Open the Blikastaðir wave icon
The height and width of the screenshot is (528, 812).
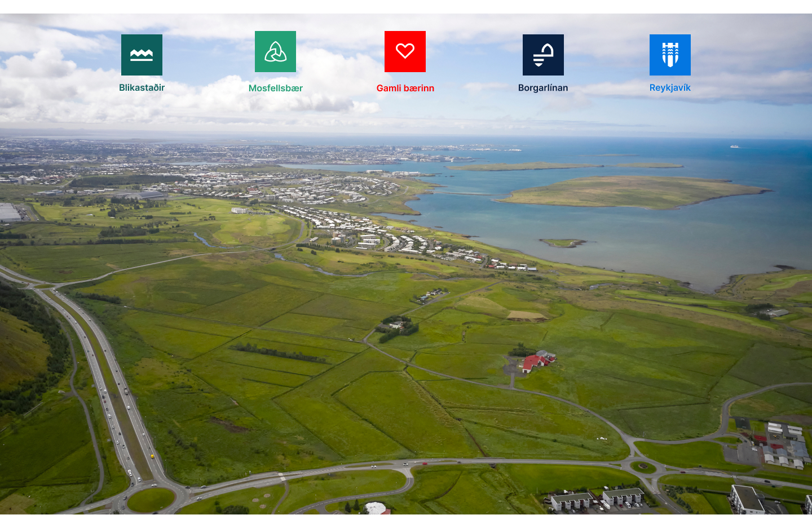point(142,55)
